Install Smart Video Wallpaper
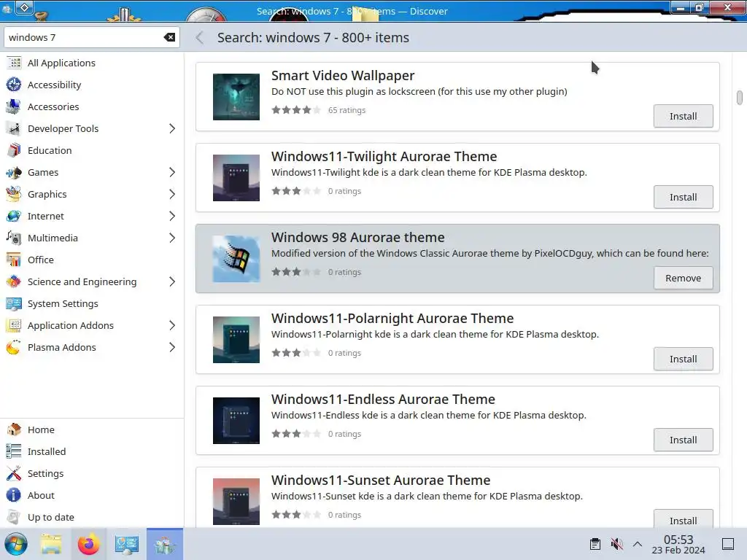This screenshot has height=560, width=747. coord(683,116)
